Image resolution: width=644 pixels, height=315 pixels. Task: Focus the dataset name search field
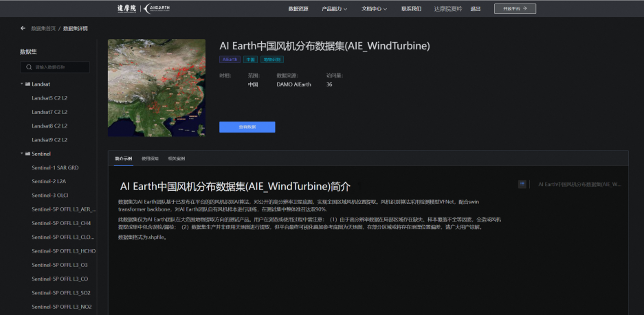coord(54,67)
